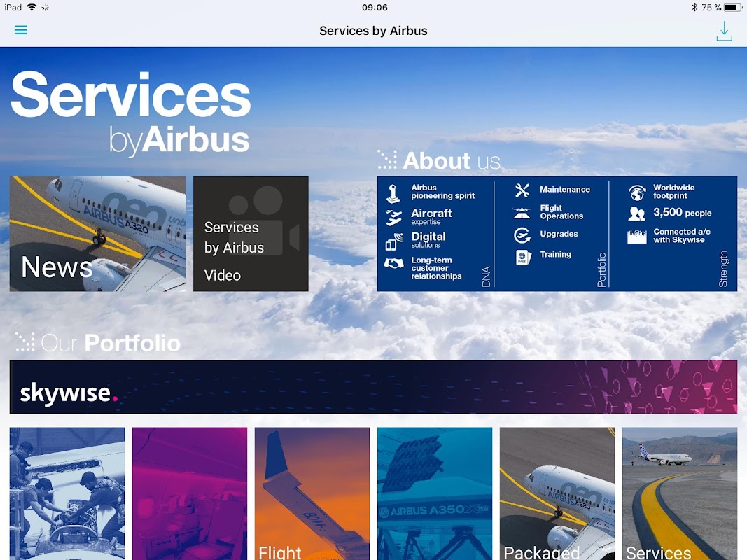Click the Maintenance wrench icon
The width and height of the screenshot is (747, 560).
point(522,190)
